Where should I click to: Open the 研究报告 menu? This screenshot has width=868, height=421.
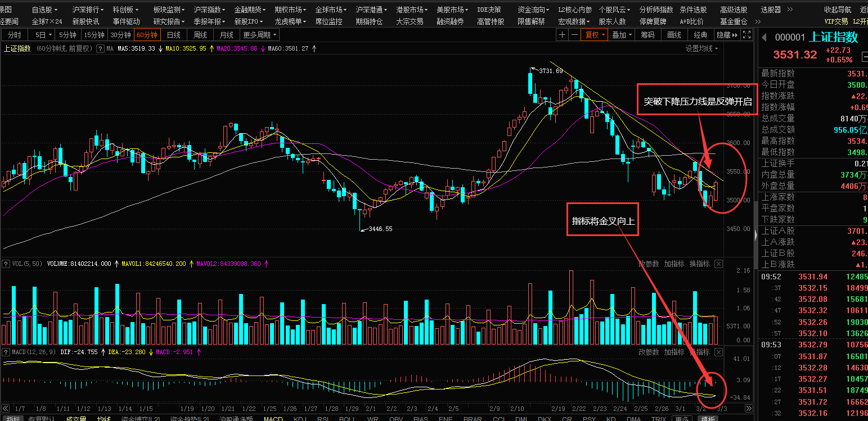(169, 21)
